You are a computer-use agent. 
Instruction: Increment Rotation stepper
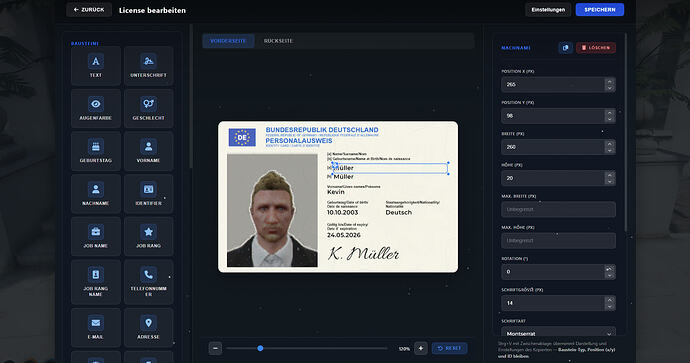tap(609, 268)
